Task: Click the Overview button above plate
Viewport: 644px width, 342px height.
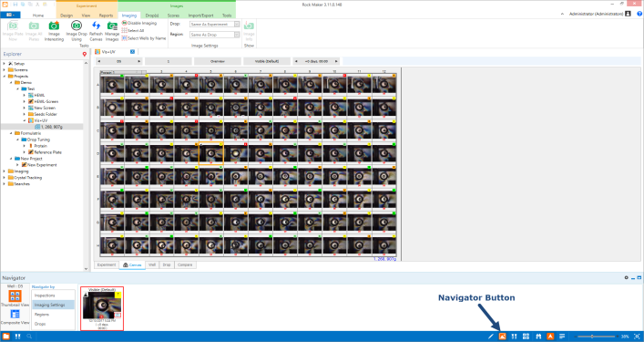Action: [218, 61]
